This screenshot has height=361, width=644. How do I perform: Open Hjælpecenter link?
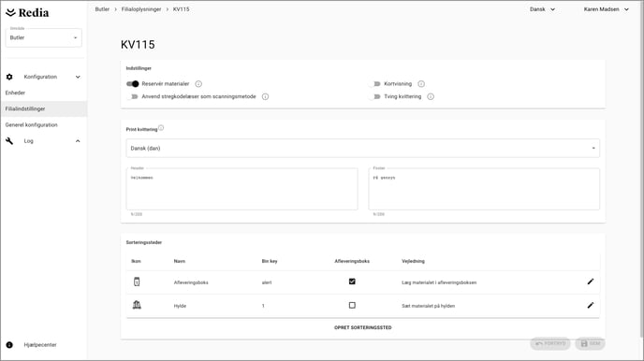pyautogui.click(x=40, y=344)
